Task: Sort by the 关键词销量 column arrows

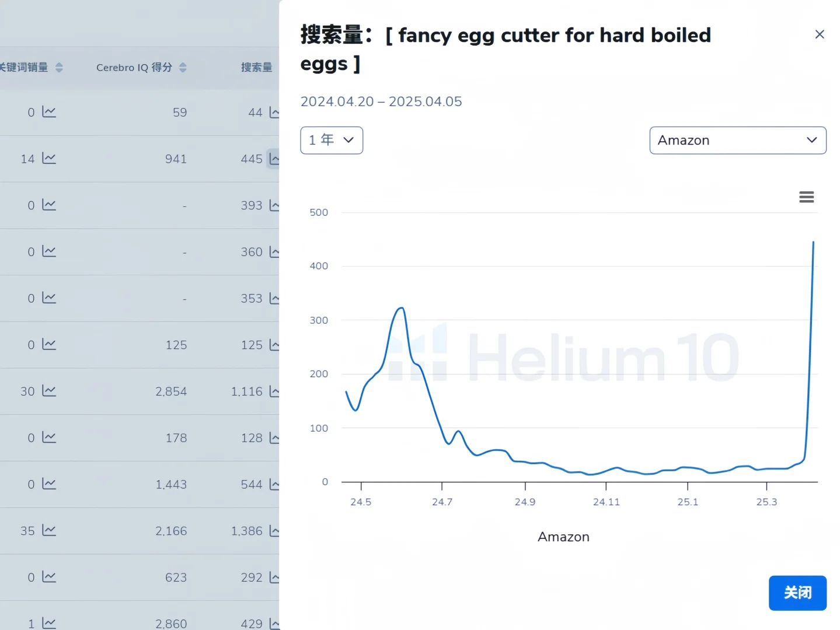Action: coord(59,68)
